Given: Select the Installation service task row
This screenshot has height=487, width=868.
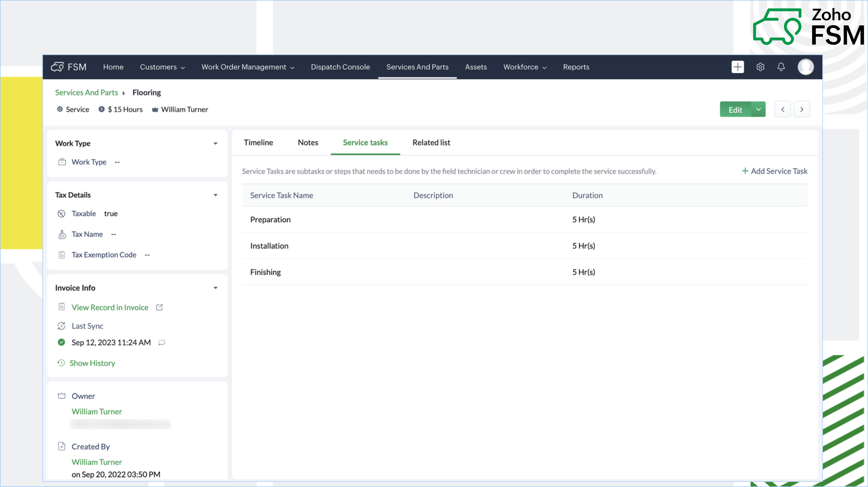Looking at the screenshot, I should tap(269, 246).
